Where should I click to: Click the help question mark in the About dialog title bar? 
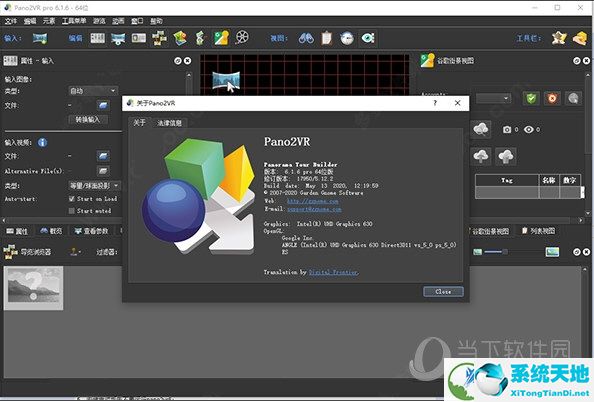tap(435, 103)
